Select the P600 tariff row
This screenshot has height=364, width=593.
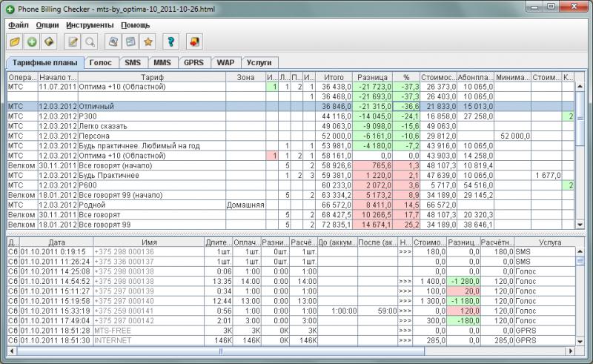[x=291, y=185]
